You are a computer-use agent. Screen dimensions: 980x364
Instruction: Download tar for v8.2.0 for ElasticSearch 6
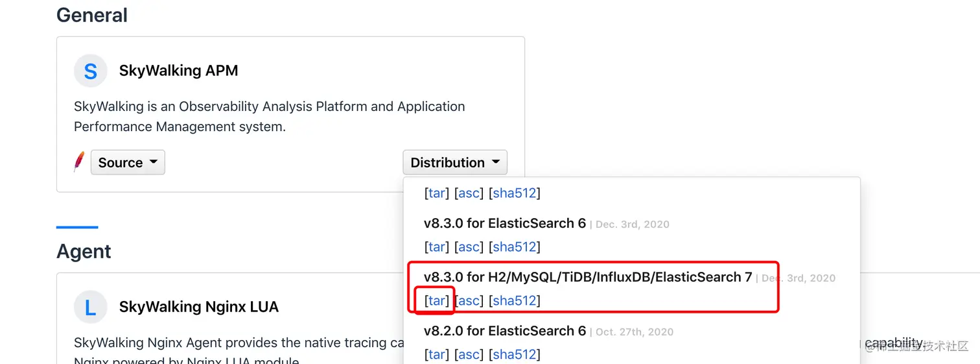[x=437, y=354]
